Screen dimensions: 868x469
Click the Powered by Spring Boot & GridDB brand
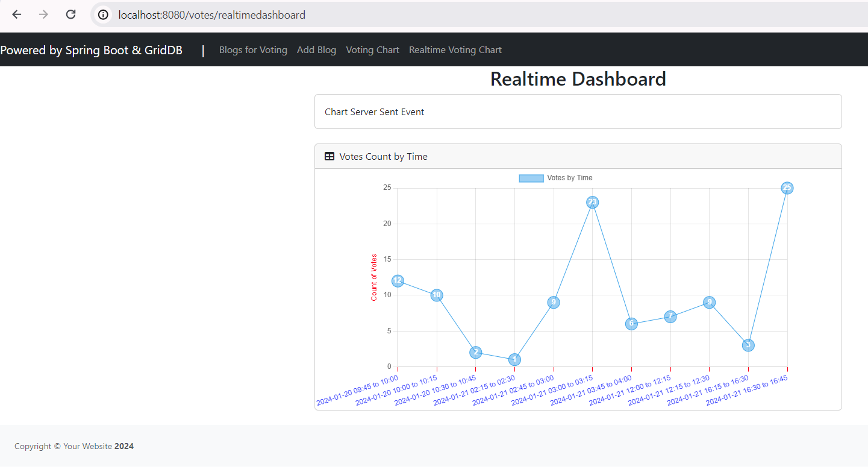click(92, 50)
